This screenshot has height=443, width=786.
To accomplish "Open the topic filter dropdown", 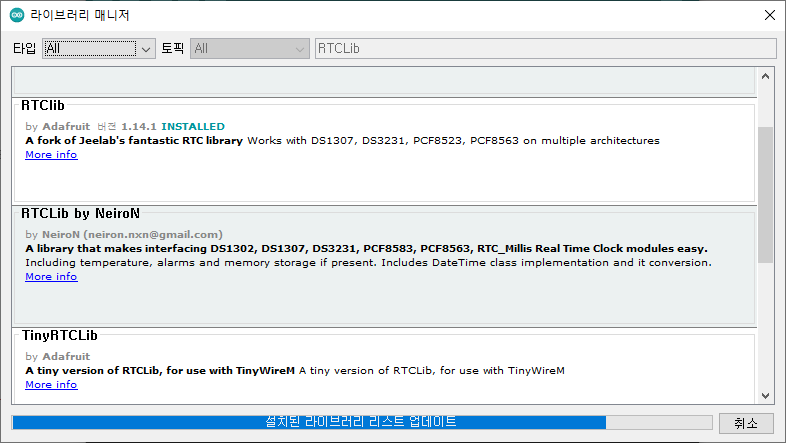I will 250,49.
